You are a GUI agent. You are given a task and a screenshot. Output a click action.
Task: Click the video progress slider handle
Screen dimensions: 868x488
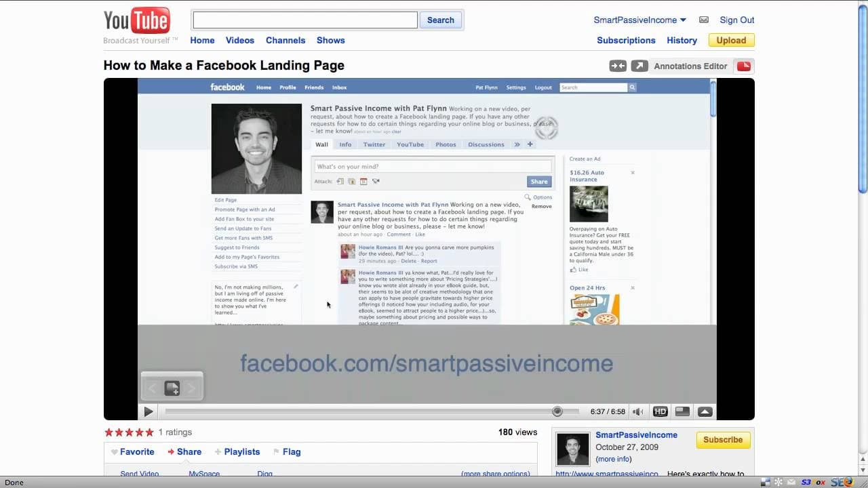tap(557, 411)
